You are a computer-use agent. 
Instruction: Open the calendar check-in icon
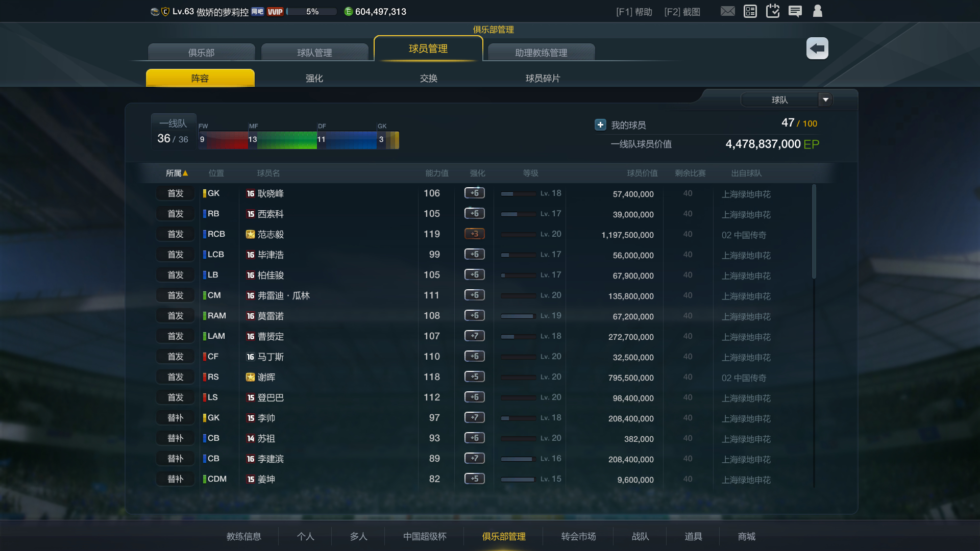click(x=773, y=11)
